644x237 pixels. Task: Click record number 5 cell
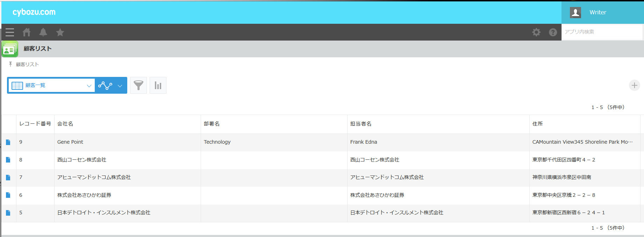pyautogui.click(x=35, y=213)
